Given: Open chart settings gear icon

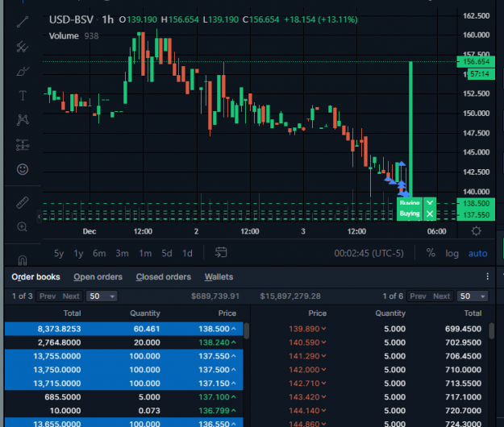Looking at the screenshot, I should (476, 231).
